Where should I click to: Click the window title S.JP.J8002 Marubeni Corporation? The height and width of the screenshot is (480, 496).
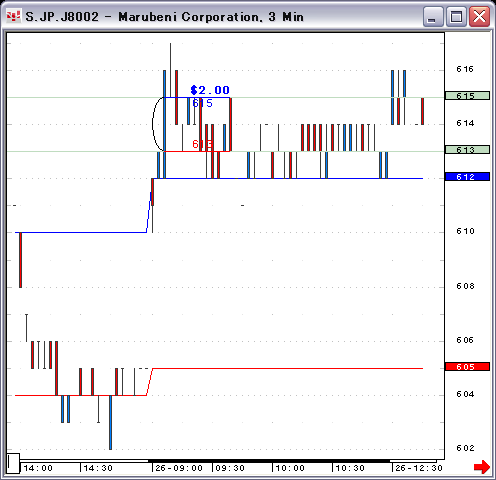[x=164, y=17]
